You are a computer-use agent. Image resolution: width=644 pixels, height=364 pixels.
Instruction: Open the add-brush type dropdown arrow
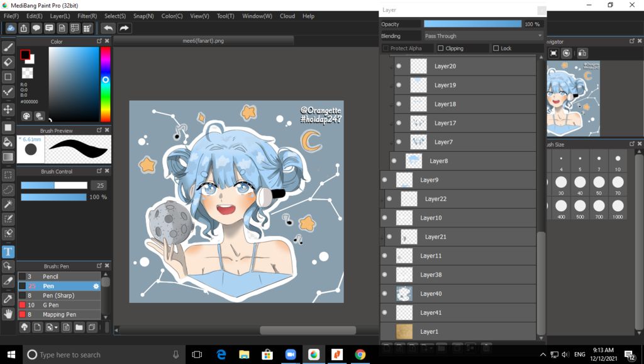click(56, 328)
